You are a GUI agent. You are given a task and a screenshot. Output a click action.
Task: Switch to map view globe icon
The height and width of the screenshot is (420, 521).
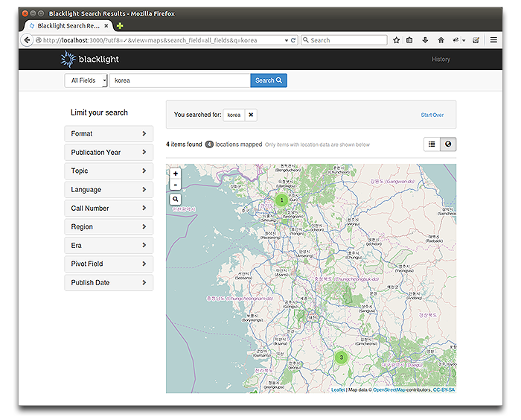click(448, 144)
